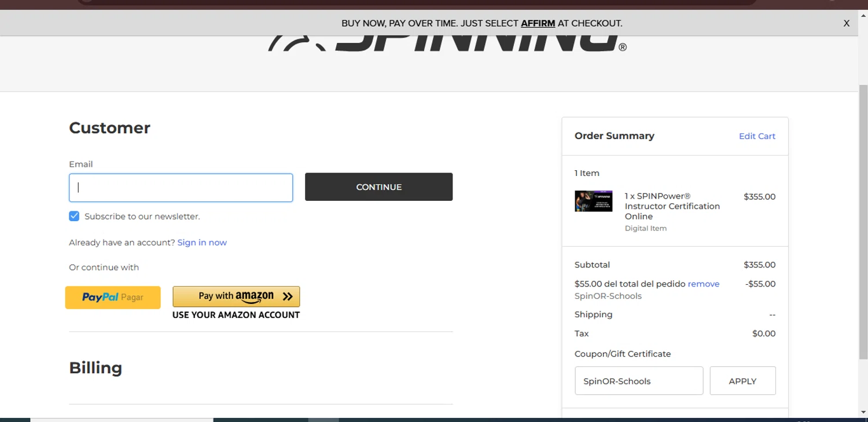Click the Digital Item label
Screen dimensions: 868x422
tap(646, 228)
